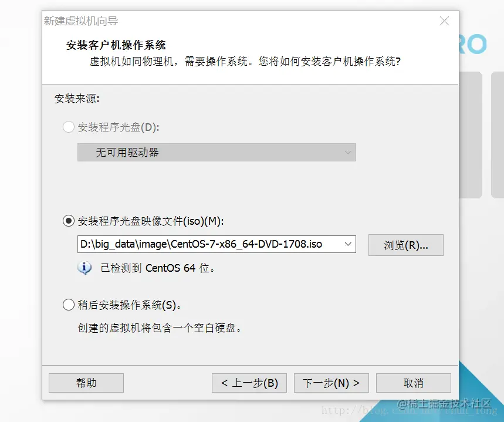This screenshot has width=504, height=422.
Task: Click the 安装客户机操作系统 heading
Action: [116, 45]
